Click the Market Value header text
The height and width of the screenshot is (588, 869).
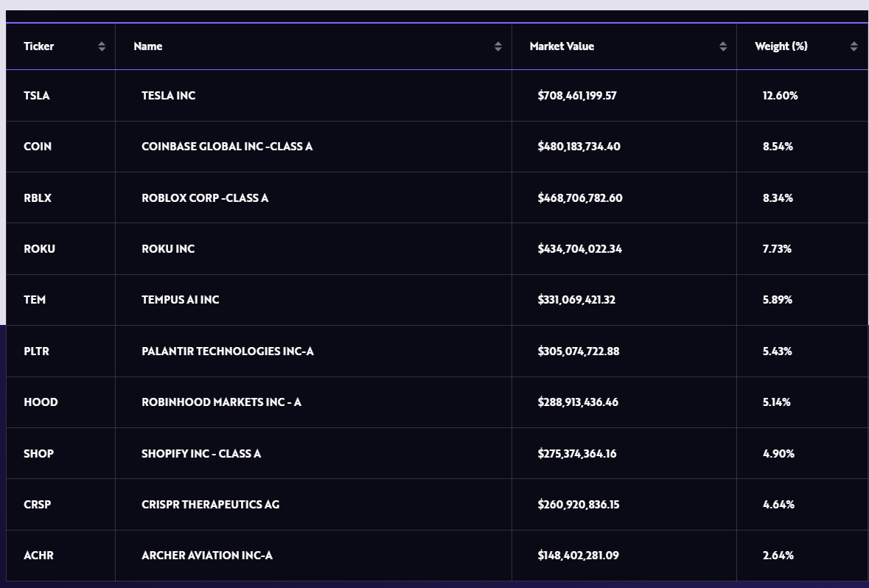pos(562,46)
